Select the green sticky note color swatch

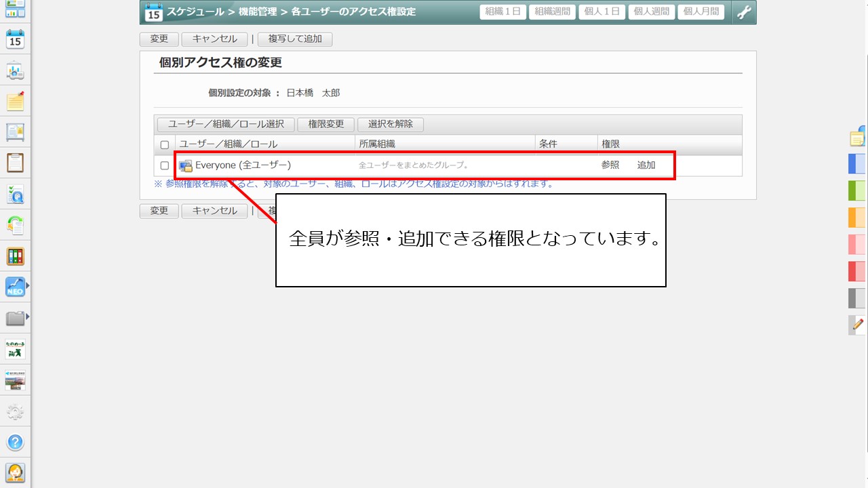[x=857, y=190]
